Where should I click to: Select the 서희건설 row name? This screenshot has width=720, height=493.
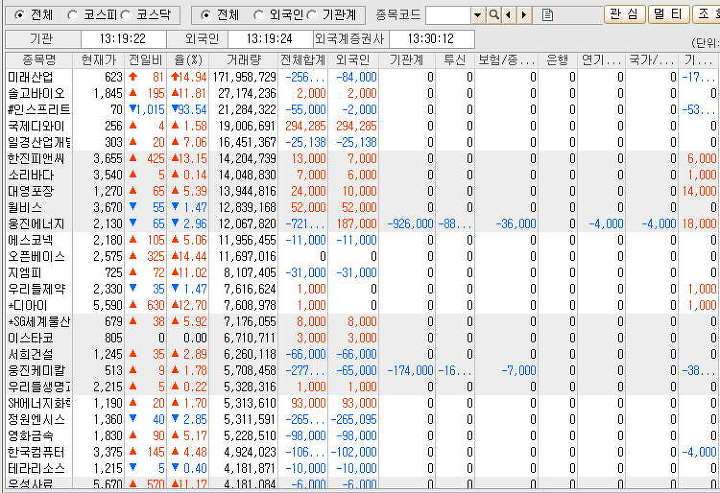(30, 354)
